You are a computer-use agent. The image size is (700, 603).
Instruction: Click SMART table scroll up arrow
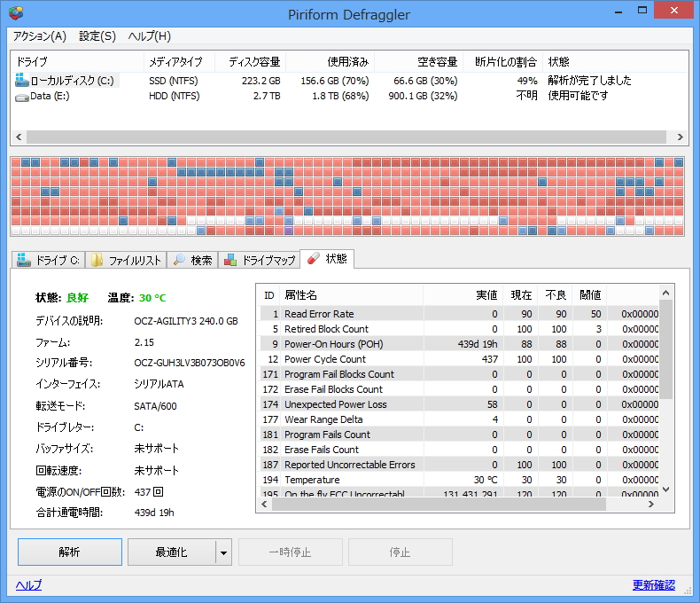665,293
